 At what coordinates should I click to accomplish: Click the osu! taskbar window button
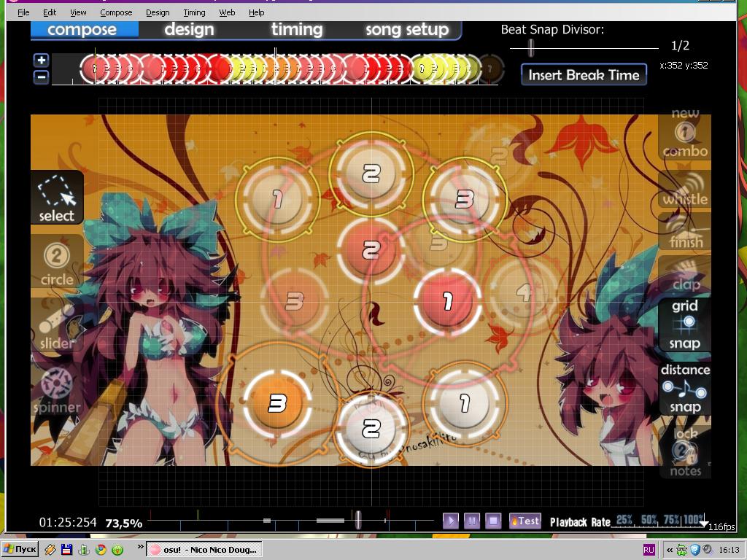coord(204,550)
